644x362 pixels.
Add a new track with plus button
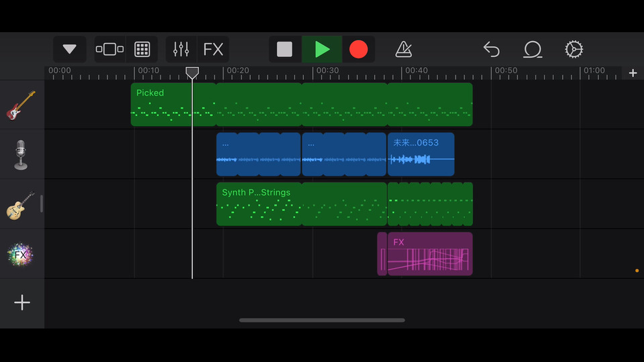pos(22,303)
